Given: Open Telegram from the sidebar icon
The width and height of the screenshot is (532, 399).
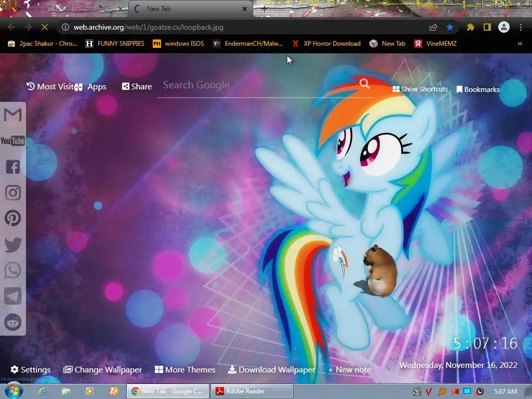Looking at the screenshot, I should [13, 296].
